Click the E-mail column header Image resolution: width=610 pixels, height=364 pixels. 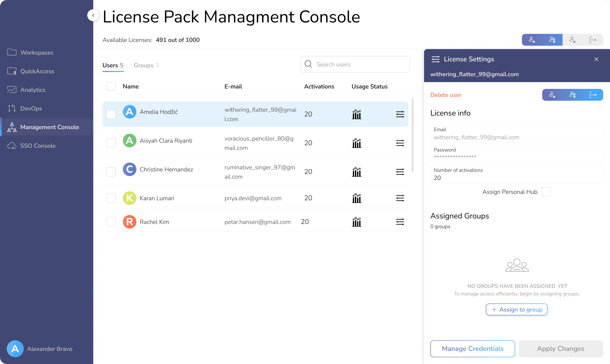click(233, 86)
